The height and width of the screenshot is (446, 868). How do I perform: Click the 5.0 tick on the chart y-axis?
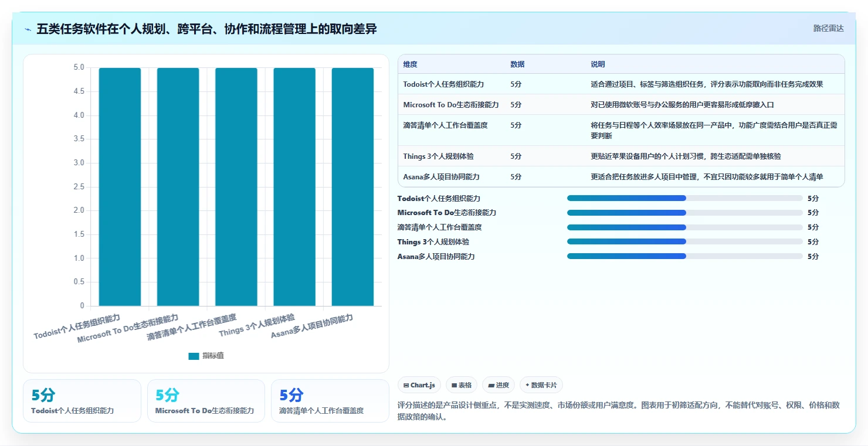click(78, 67)
